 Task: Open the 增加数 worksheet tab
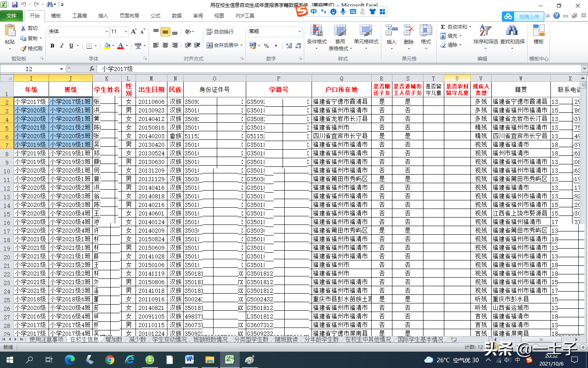[114, 340]
